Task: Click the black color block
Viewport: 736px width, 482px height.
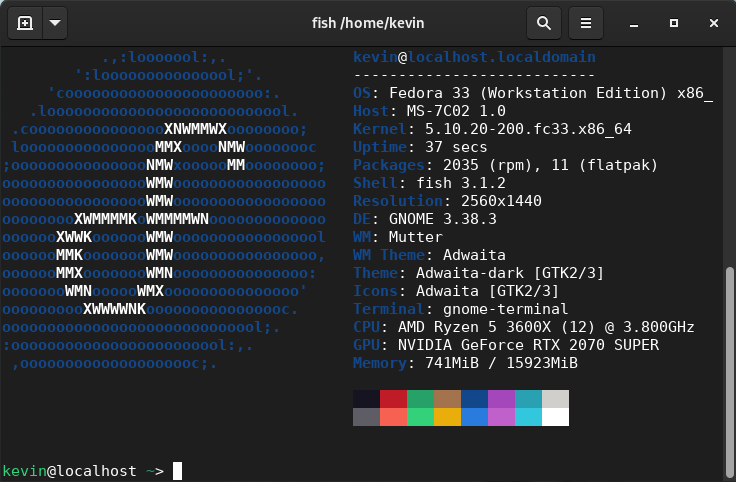Action: coord(366,399)
